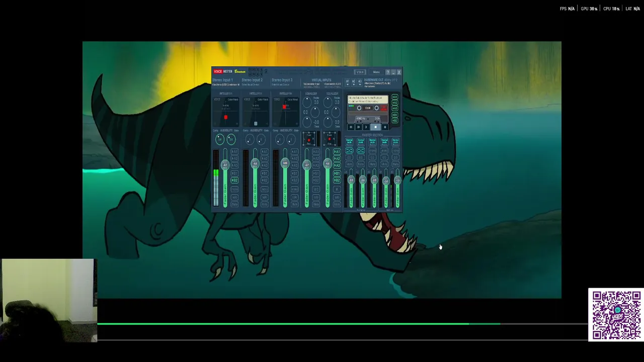
Task: Change Normal mode on master bus B2
Action: tap(395, 142)
